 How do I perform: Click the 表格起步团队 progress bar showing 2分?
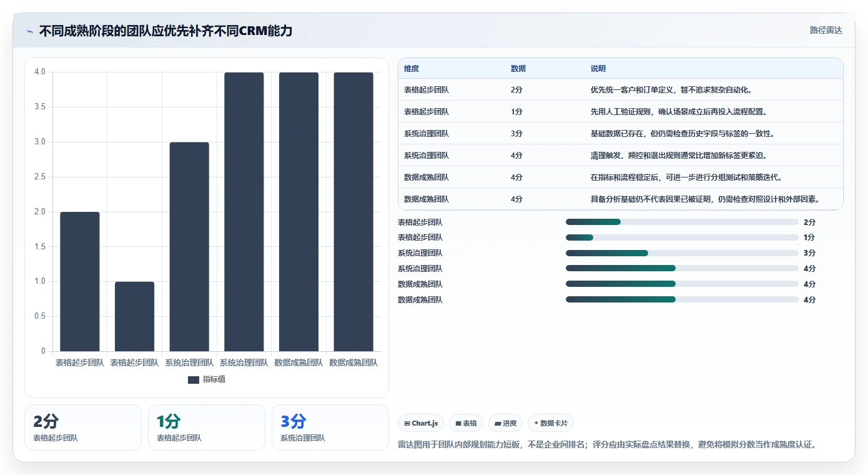pos(682,222)
